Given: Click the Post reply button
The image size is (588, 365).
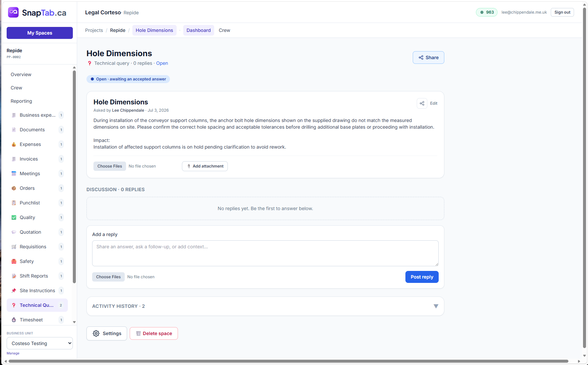Looking at the screenshot, I should (x=422, y=277).
